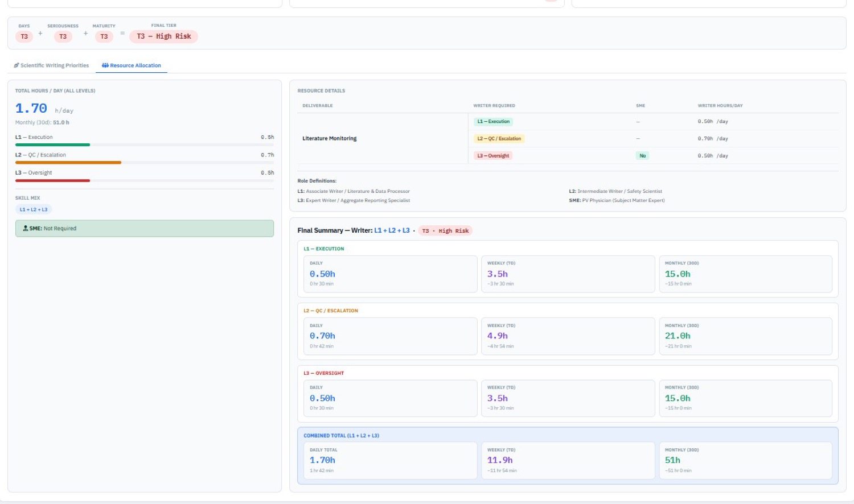Click 'T3 · High Risk' badge in Final Summary
The image size is (854, 504).
click(445, 230)
